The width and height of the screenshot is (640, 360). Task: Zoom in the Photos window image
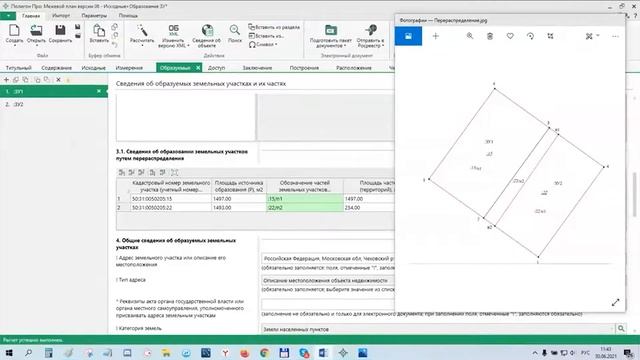470,36
